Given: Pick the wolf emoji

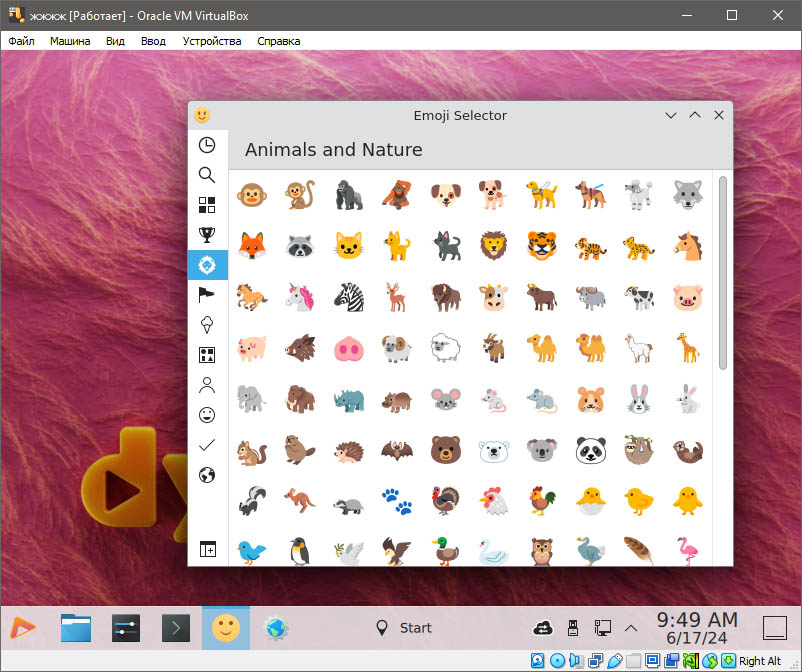Looking at the screenshot, I should (688, 195).
